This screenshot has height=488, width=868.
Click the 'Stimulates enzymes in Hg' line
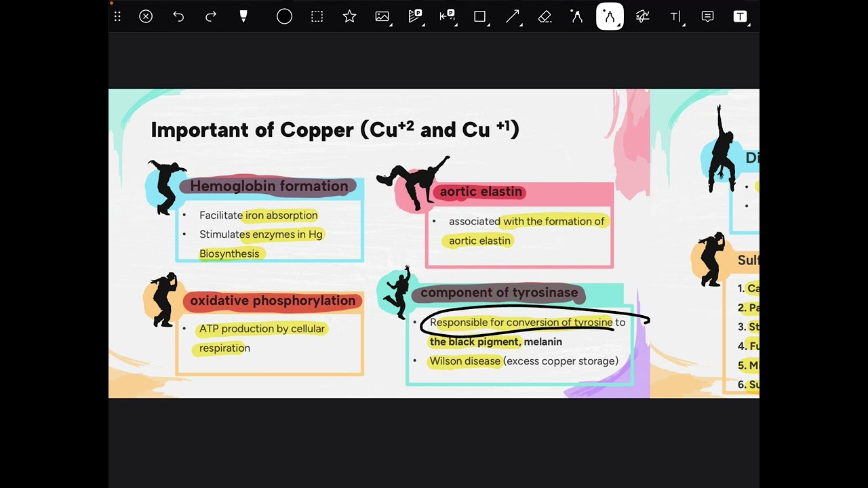pos(261,235)
